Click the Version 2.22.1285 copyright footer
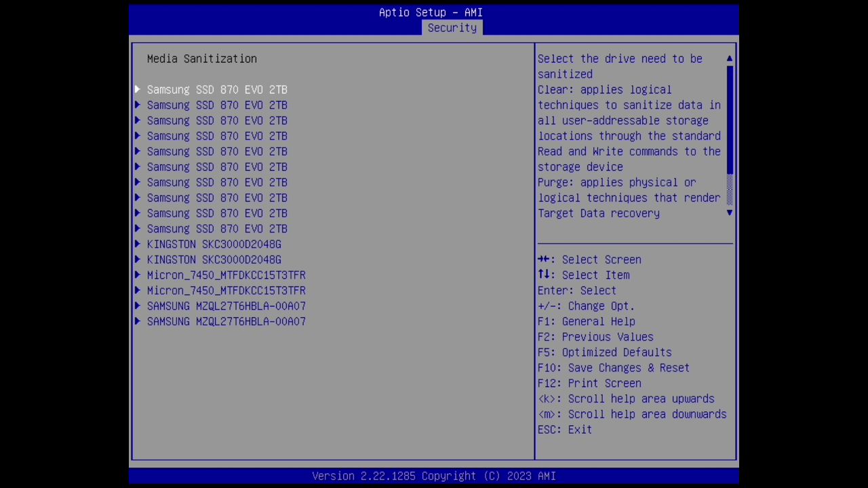This screenshot has width=868, height=488. click(x=434, y=476)
